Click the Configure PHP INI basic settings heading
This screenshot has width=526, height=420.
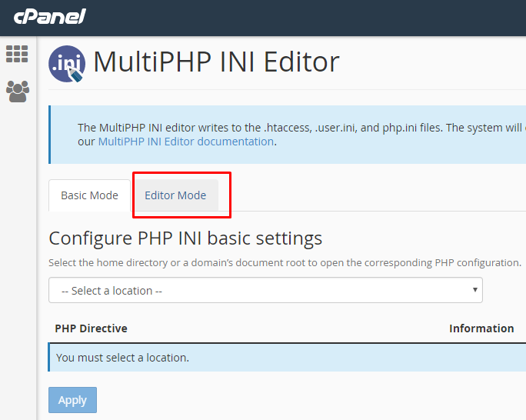coord(185,238)
